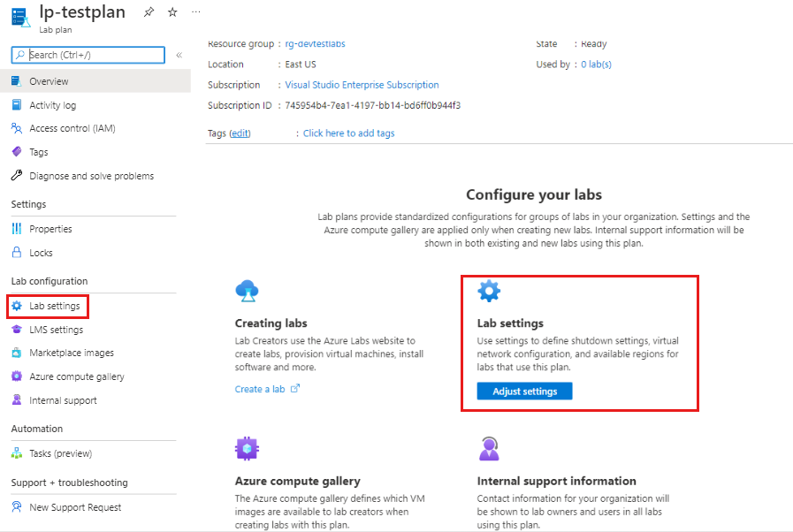Click the Internal support information heading
793x532 pixels.
coord(556,481)
